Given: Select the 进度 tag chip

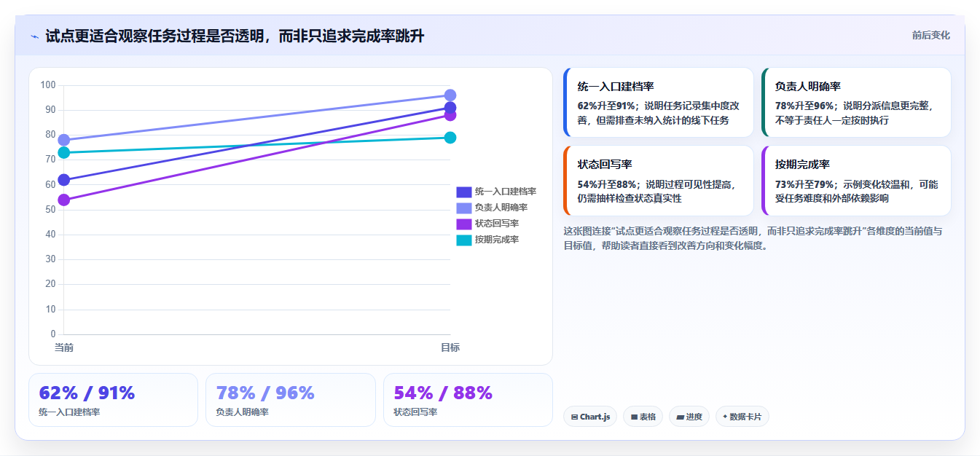Looking at the screenshot, I should tap(689, 417).
